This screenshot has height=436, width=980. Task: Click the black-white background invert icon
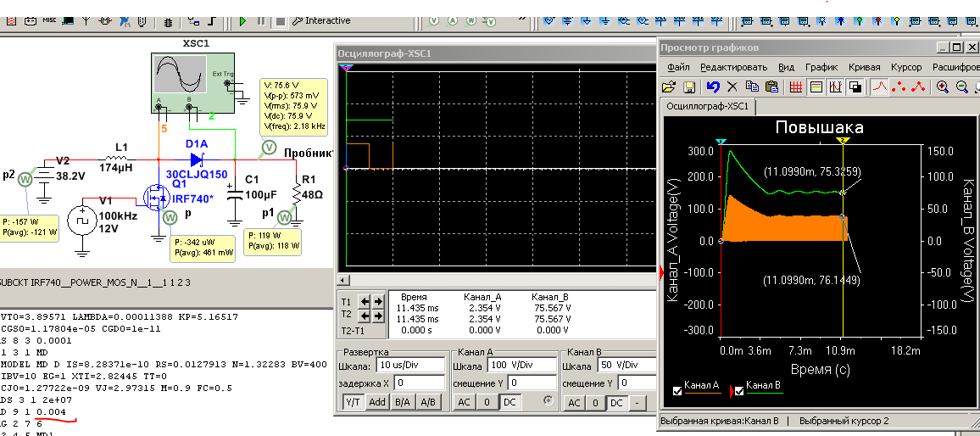coord(855,87)
